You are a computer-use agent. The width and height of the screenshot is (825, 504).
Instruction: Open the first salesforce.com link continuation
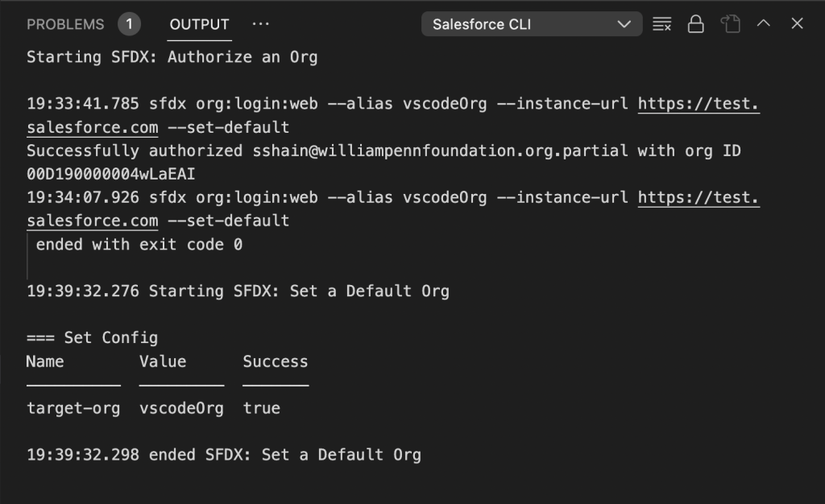tap(93, 128)
